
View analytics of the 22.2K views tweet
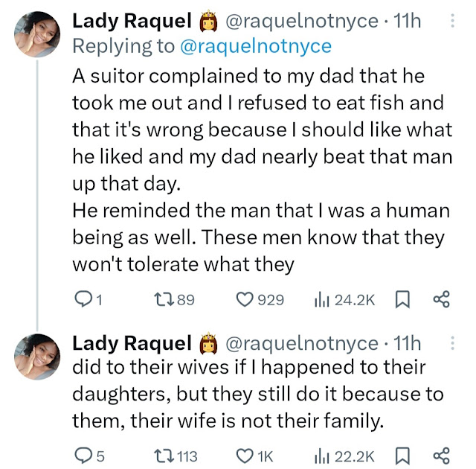pos(324,456)
